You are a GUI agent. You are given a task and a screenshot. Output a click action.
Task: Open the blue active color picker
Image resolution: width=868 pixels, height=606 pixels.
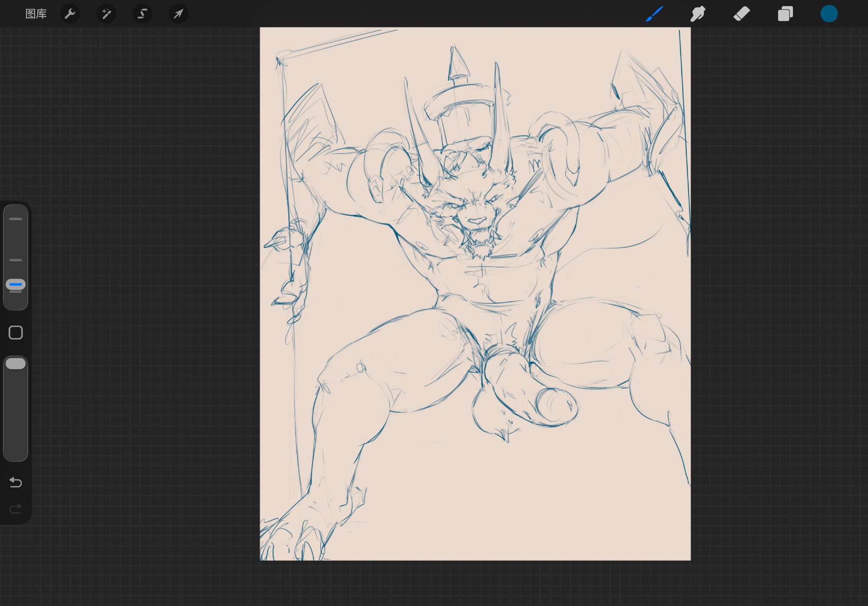click(x=829, y=14)
